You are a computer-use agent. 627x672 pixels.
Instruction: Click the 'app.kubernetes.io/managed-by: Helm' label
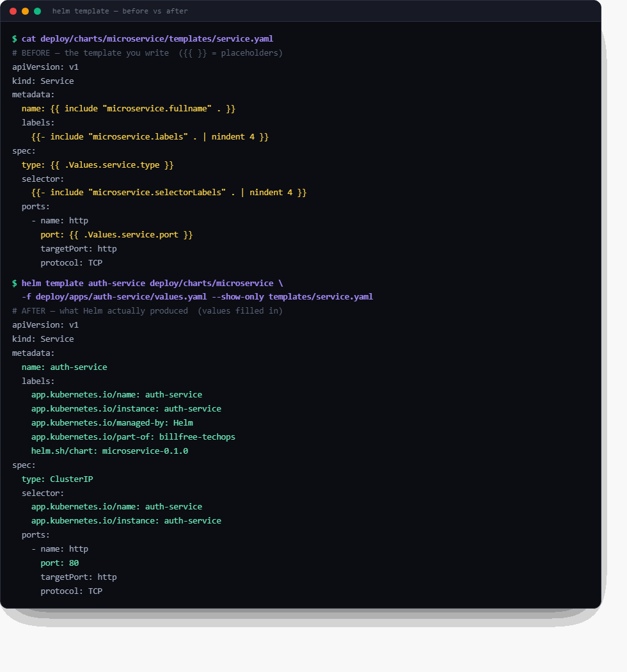tap(112, 423)
